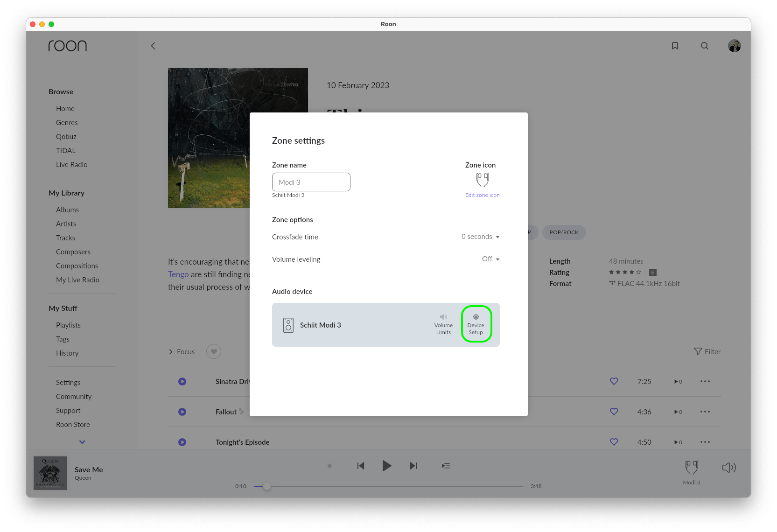Viewport: 777px width, 532px height.
Task: Click the Zone name input field
Action: click(311, 182)
